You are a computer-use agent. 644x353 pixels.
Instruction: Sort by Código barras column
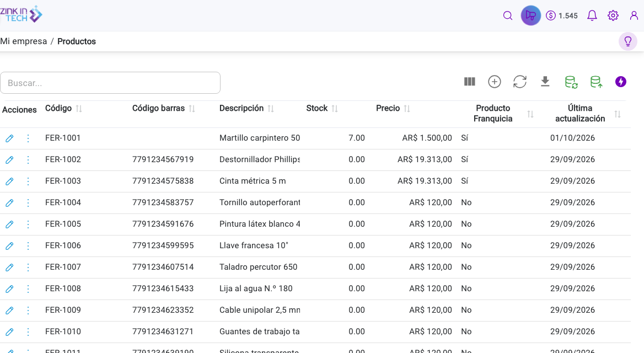(192, 109)
